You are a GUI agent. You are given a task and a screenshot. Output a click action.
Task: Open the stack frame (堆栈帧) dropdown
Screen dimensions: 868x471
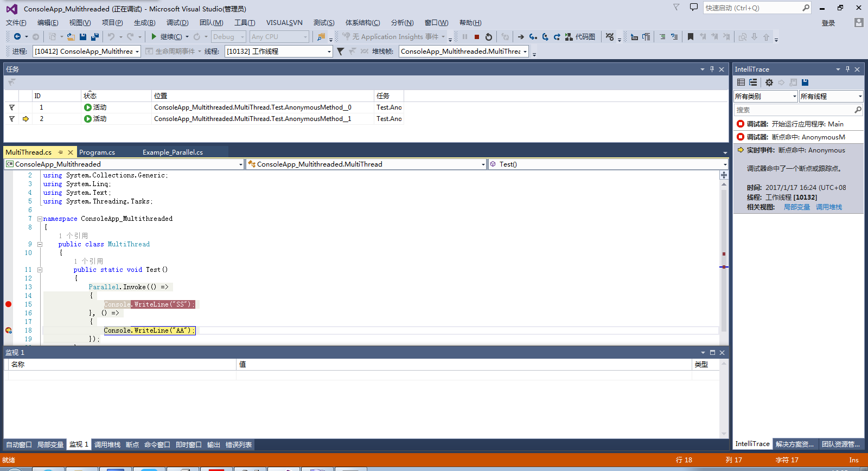[x=464, y=51]
